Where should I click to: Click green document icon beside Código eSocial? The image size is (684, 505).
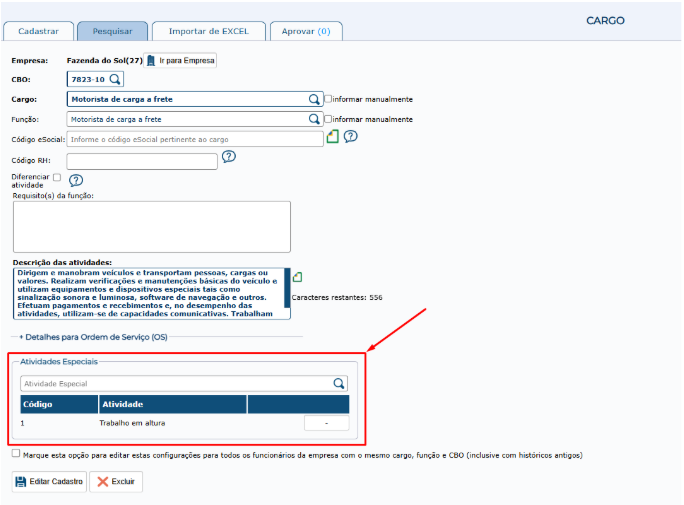pyautogui.click(x=333, y=136)
